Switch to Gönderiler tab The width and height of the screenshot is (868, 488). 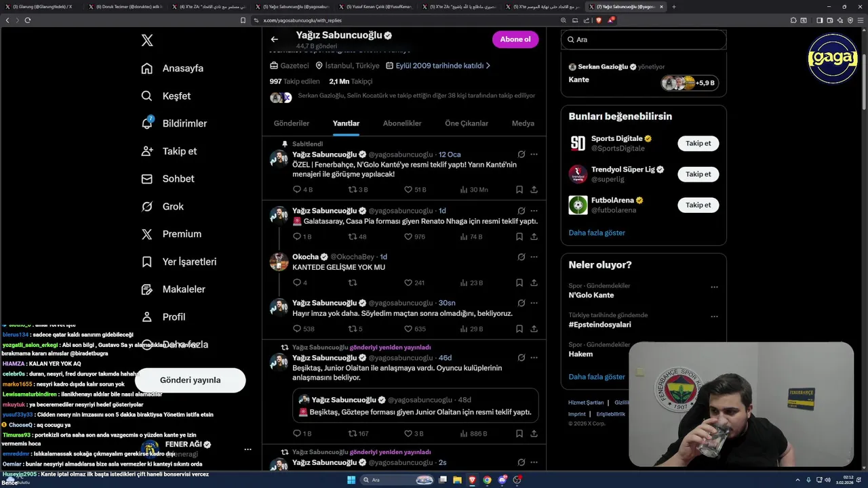click(292, 123)
